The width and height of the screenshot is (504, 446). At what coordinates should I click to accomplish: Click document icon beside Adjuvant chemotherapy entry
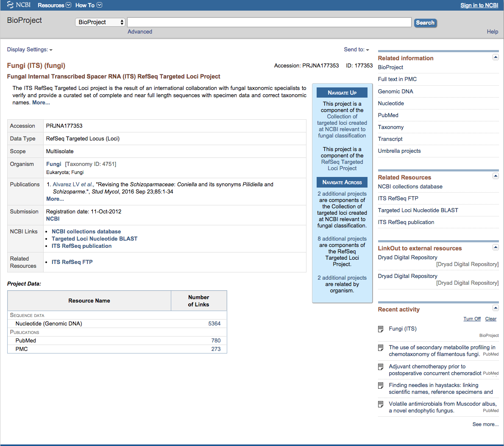point(381,367)
